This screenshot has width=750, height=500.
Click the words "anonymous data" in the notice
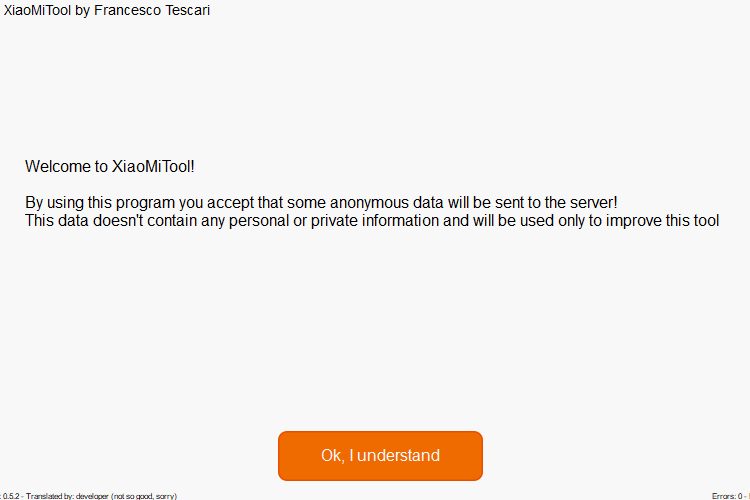coord(387,202)
